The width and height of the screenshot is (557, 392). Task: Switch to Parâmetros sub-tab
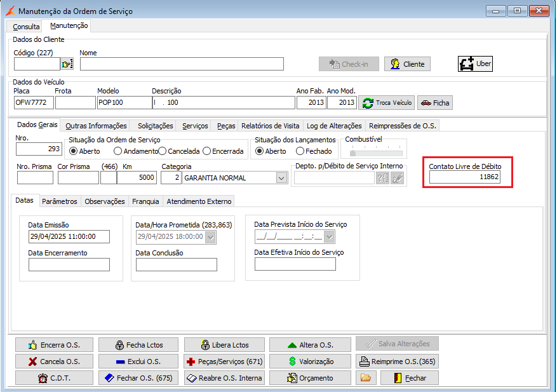[59, 201]
